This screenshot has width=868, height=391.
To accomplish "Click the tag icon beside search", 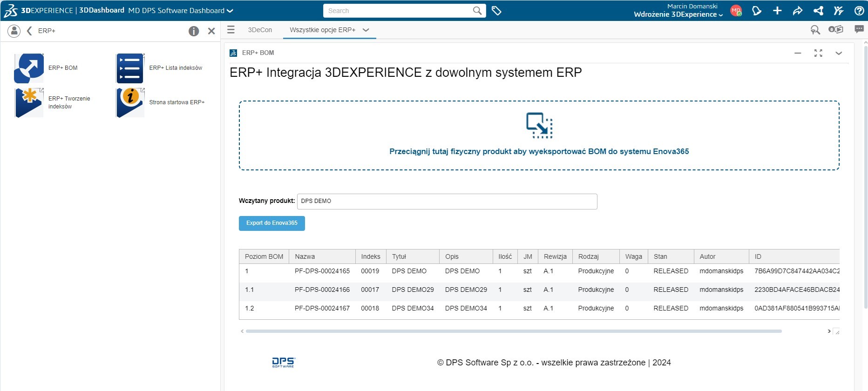I will pyautogui.click(x=496, y=11).
